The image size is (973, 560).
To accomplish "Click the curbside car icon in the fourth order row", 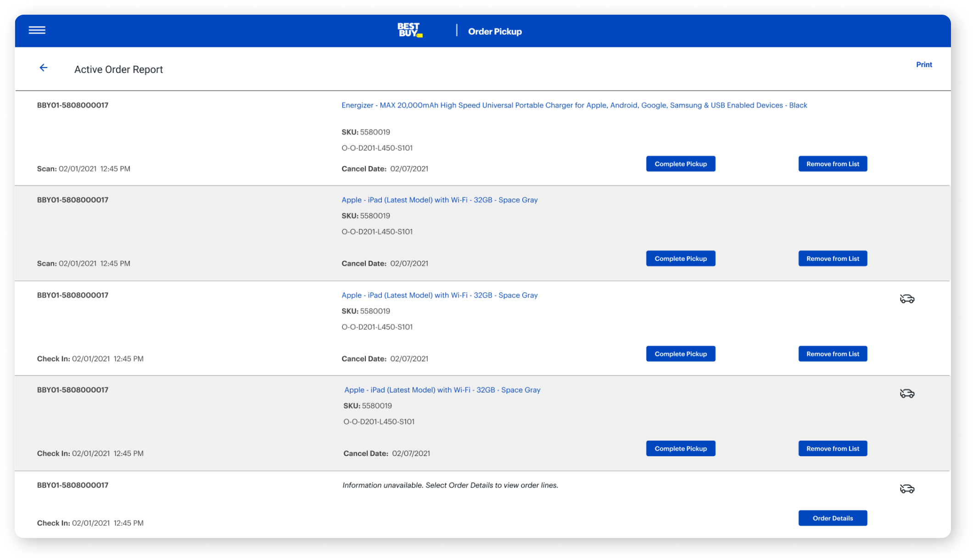I will click(x=907, y=394).
